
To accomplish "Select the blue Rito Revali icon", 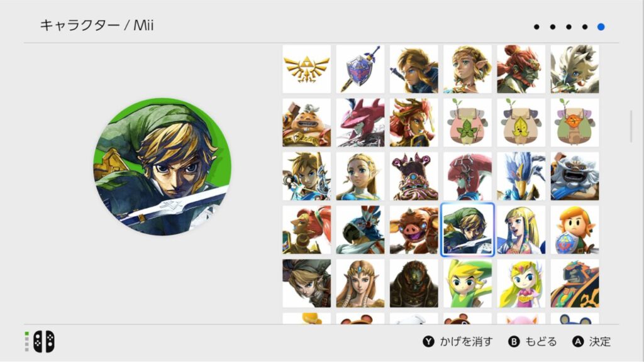I will point(521,176).
